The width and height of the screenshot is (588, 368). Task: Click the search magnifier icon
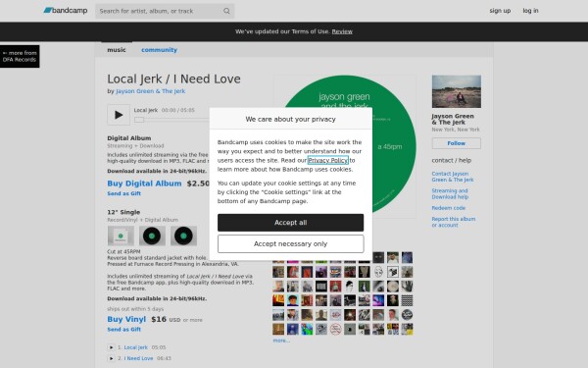226,11
